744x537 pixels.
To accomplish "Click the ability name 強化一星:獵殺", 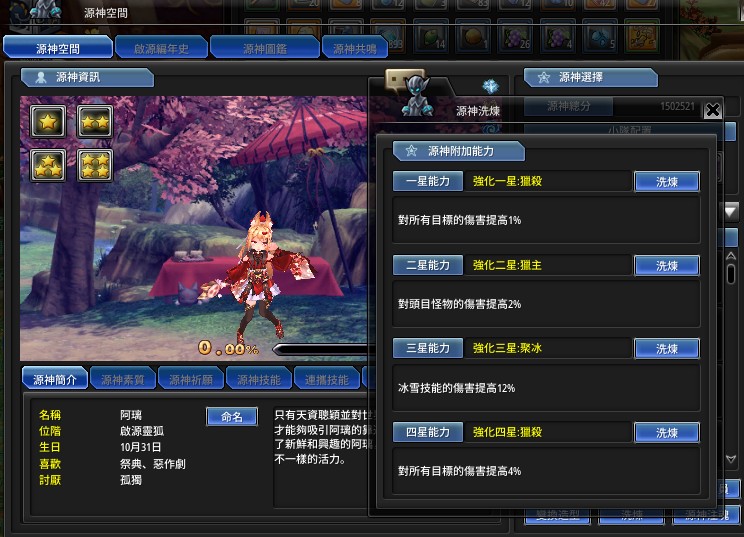I will (x=507, y=181).
